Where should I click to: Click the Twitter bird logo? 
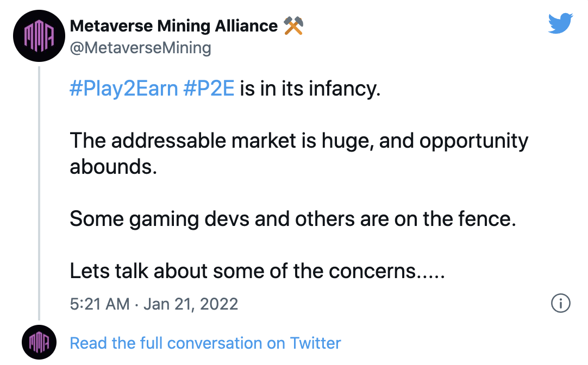(x=560, y=24)
